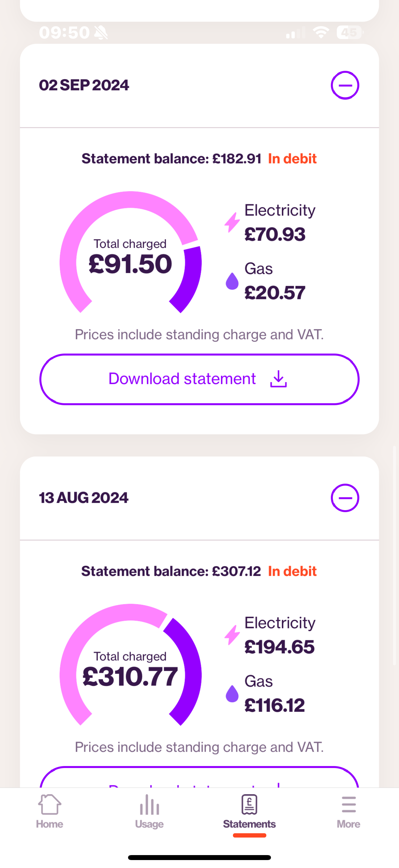Tap the 13 AUG 2024 header text
This screenshot has width=399, height=868.
coord(83,498)
